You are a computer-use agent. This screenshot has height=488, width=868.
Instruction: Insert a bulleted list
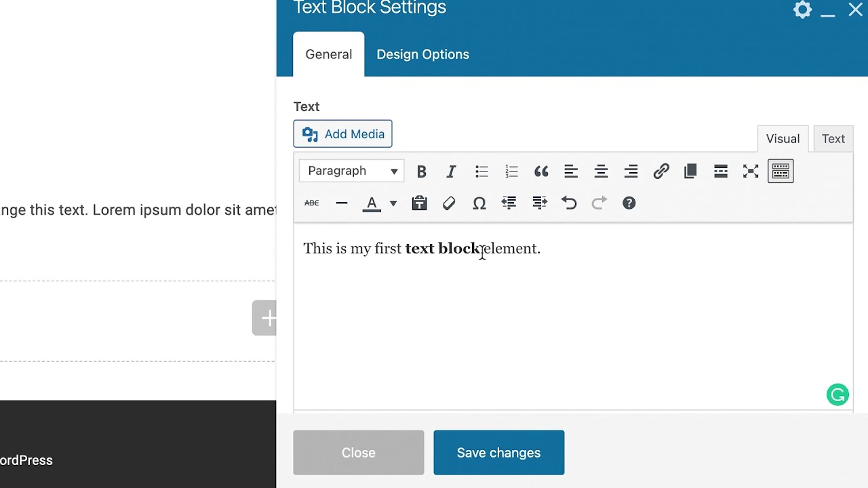[x=481, y=171]
